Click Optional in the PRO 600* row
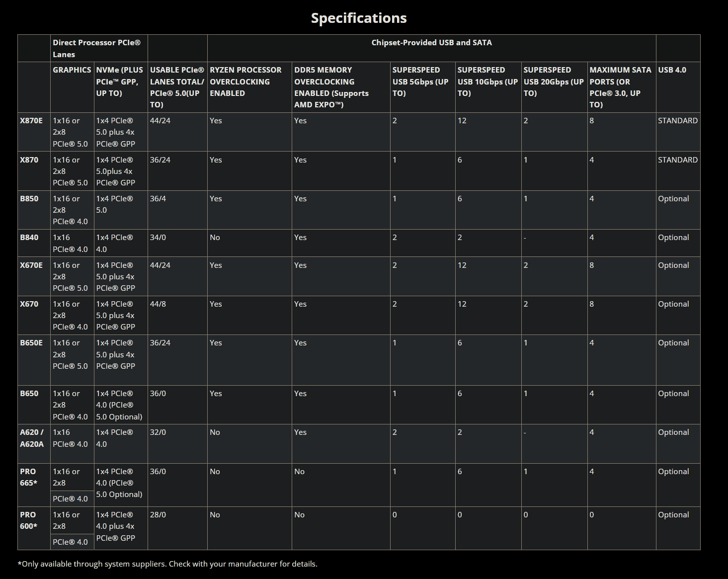The width and height of the screenshot is (728, 579). click(673, 515)
